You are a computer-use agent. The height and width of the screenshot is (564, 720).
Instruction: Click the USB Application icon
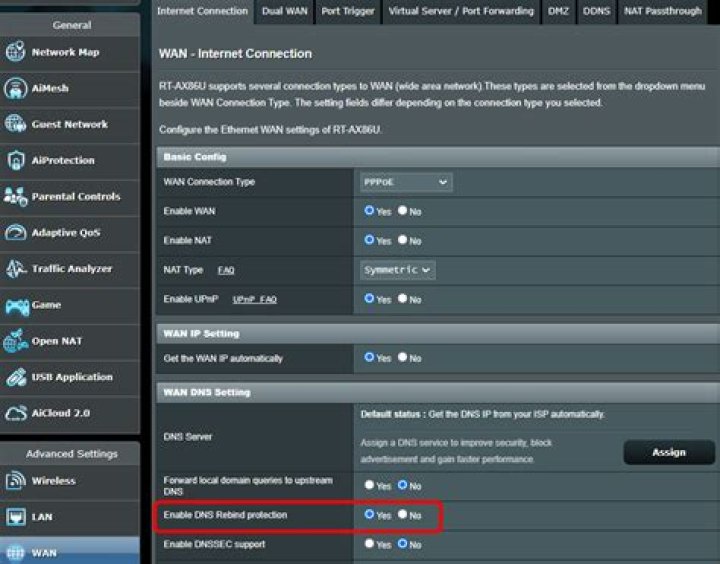(x=16, y=377)
